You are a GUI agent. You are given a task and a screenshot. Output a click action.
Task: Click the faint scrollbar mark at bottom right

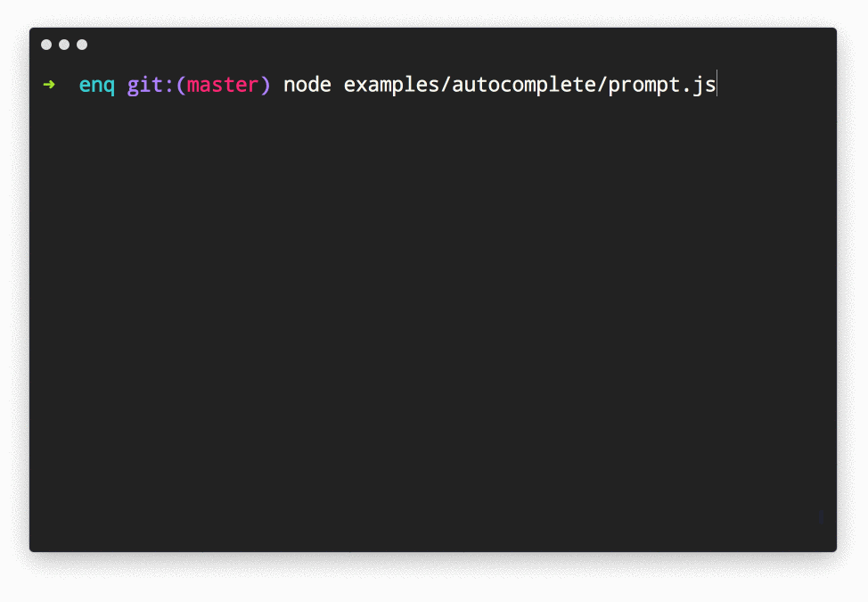(x=821, y=517)
